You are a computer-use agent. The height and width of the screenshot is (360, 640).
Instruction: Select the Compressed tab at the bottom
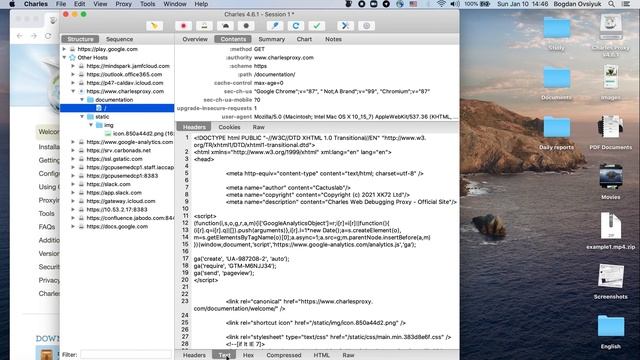[284, 355]
